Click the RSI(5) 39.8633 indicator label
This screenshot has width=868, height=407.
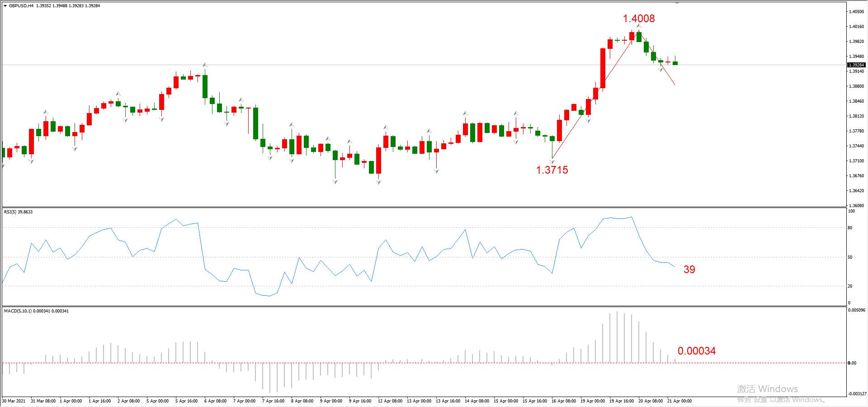tap(18, 212)
